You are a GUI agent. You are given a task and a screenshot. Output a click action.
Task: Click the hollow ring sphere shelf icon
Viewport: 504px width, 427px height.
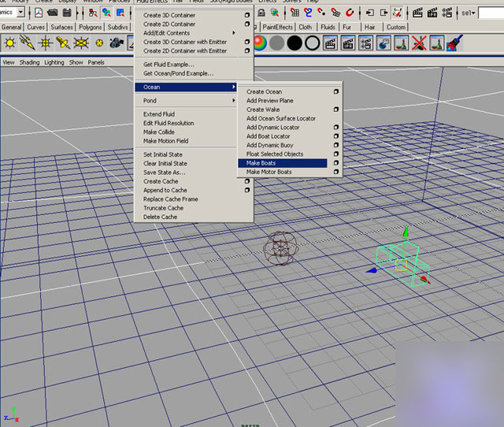pyautogui.click(x=312, y=43)
